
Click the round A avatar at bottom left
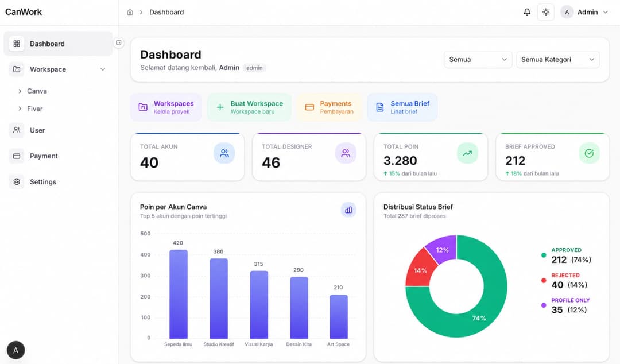tap(16, 350)
